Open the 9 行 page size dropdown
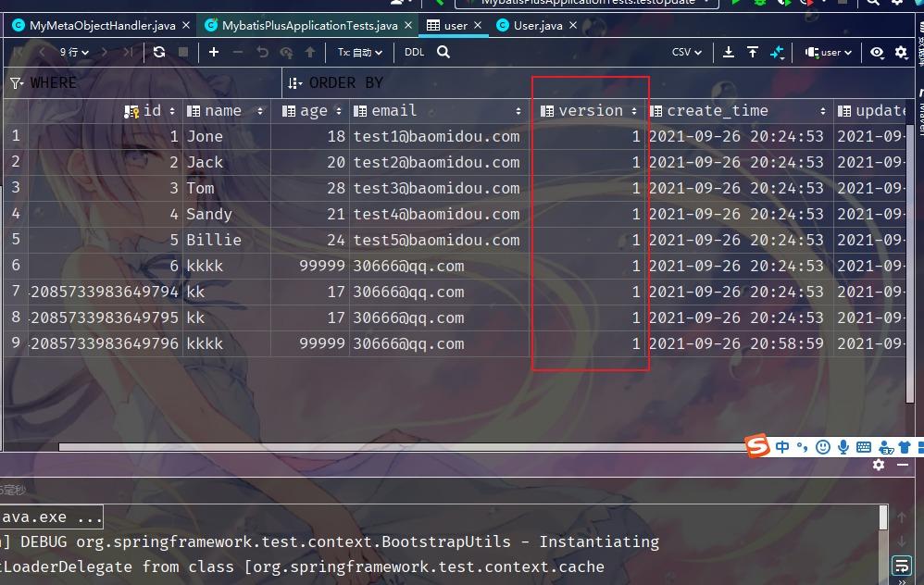 click(74, 53)
